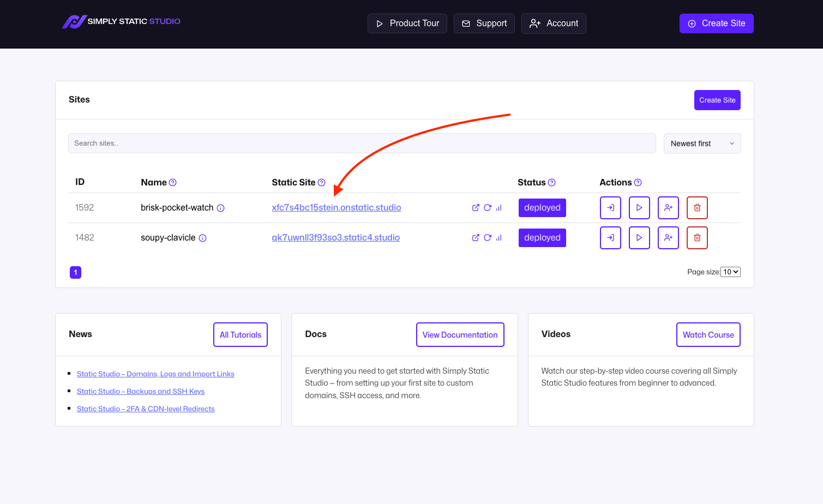Screen dimensions: 823x504
Task: Click the Static Site column header text
Action: [x=293, y=183]
